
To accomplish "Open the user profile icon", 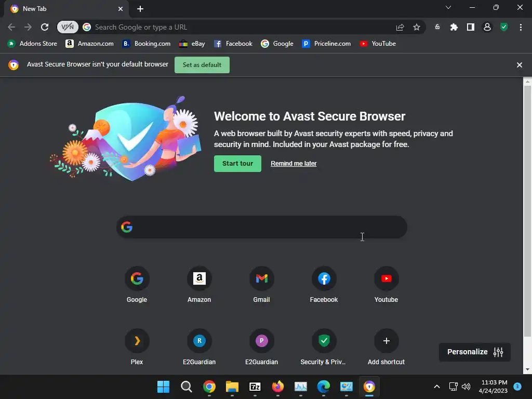I will pos(487,27).
